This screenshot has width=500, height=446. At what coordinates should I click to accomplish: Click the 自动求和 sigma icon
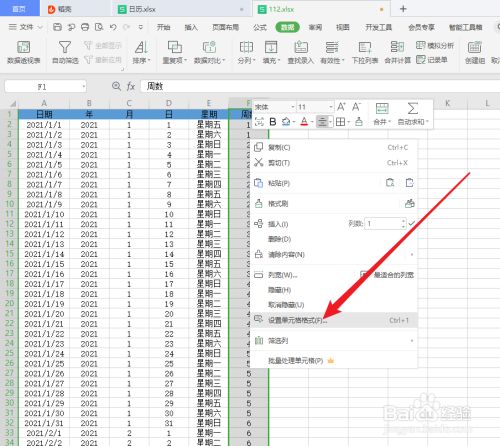413,109
